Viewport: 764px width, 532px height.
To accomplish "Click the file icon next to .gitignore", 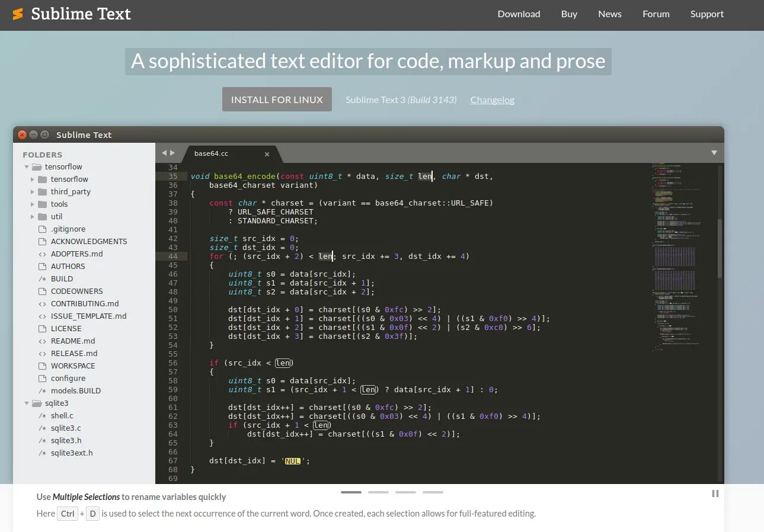I will [42, 229].
